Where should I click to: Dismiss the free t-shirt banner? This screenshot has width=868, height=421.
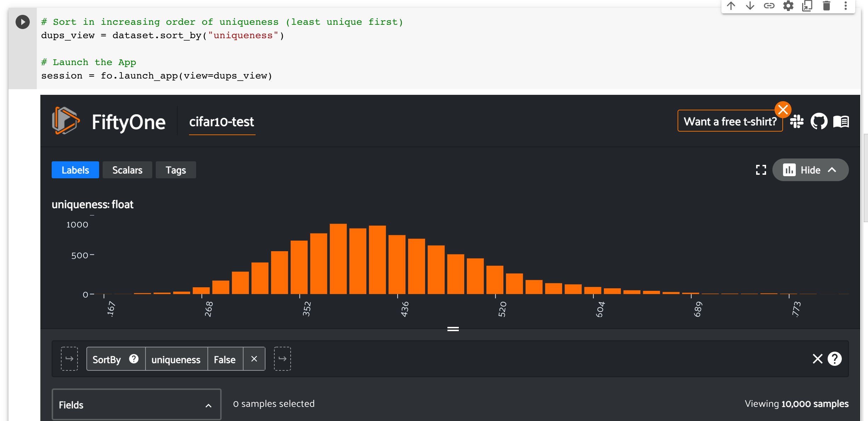[x=783, y=110]
